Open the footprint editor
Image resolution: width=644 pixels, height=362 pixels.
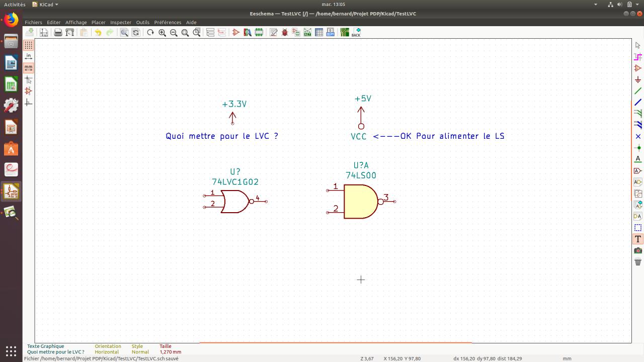coord(259,33)
